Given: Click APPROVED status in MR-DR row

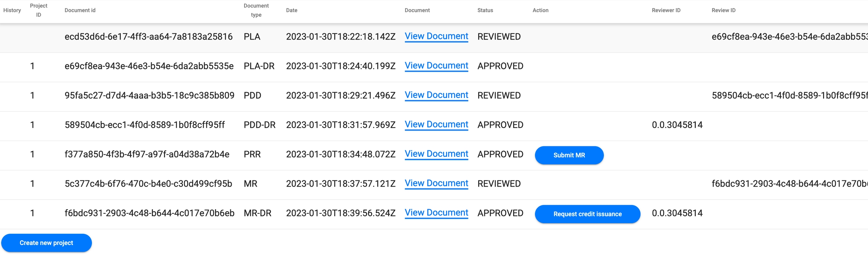Looking at the screenshot, I should tap(500, 213).
